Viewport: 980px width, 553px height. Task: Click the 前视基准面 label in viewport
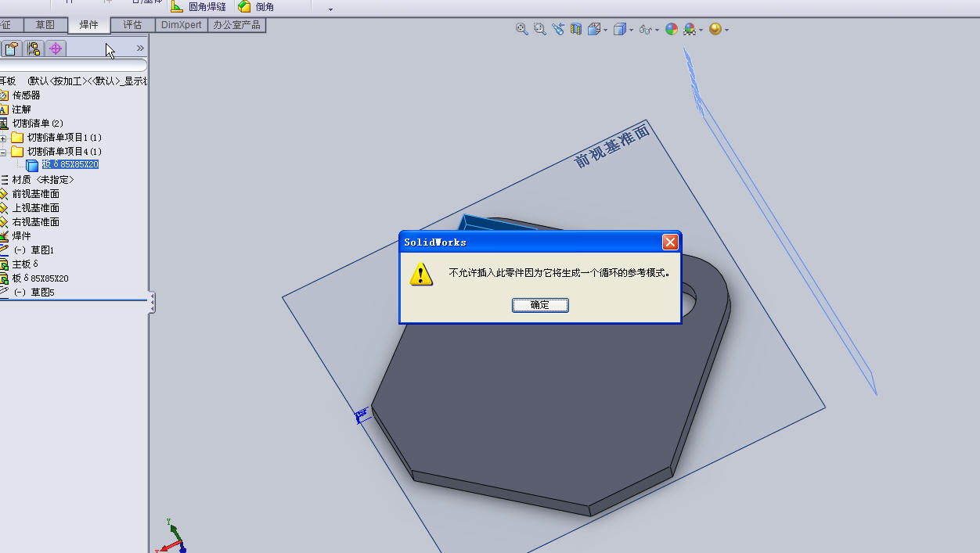click(x=613, y=146)
